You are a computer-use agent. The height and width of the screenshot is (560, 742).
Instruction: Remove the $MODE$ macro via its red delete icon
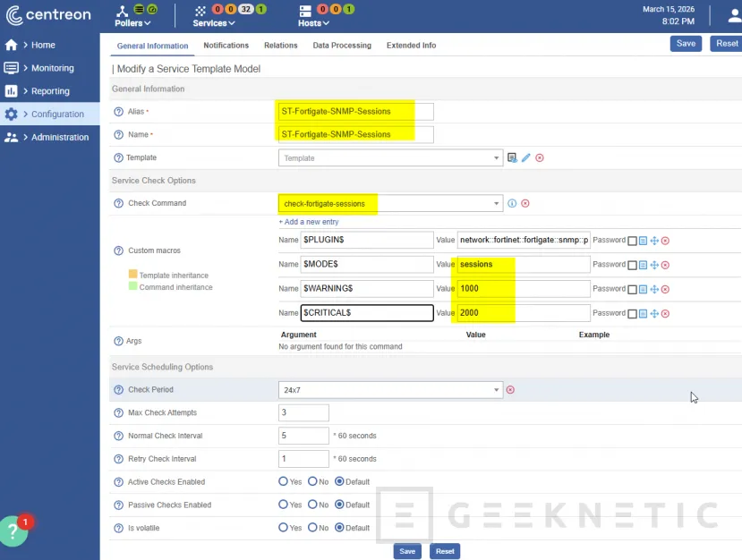[665, 265]
